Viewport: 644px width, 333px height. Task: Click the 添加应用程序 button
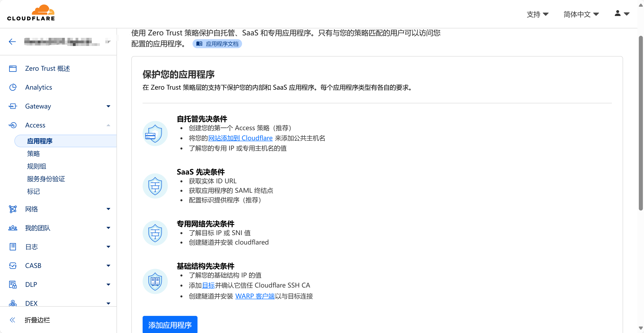(x=170, y=325)
